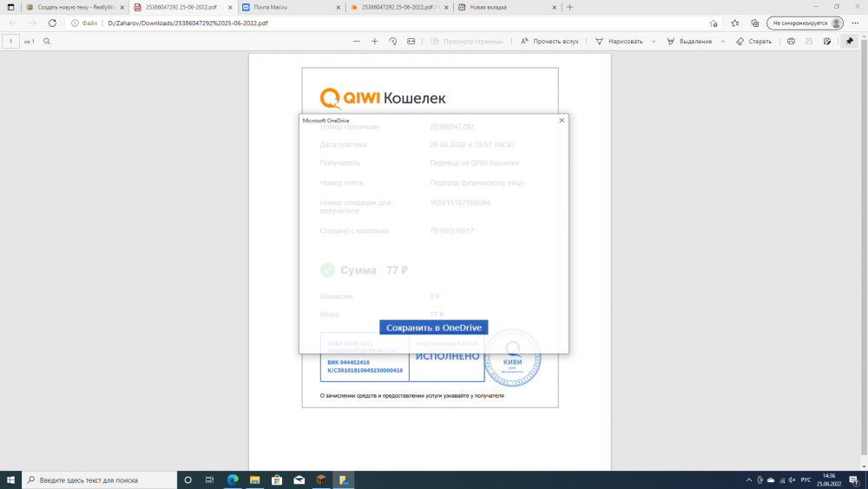Expand the 'Выделение' options dropdown

pyautogui.click(x=722, y=42)
